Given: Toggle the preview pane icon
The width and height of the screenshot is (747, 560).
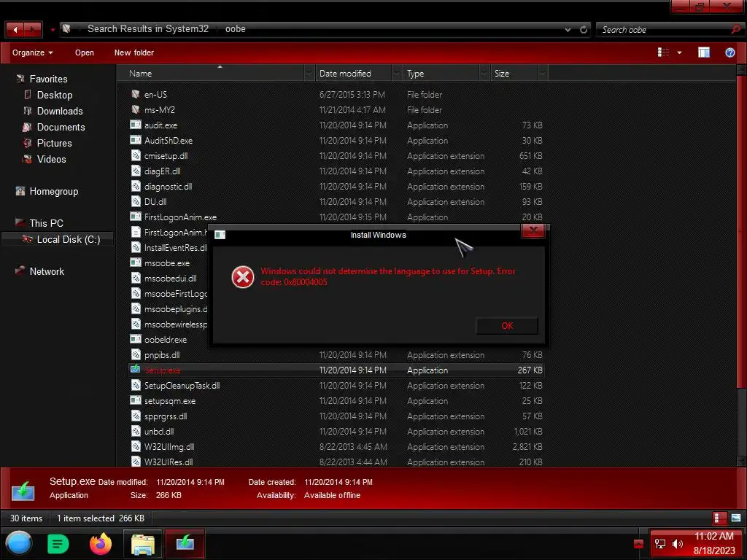Looking at the screenshot, I should (704, 52).
